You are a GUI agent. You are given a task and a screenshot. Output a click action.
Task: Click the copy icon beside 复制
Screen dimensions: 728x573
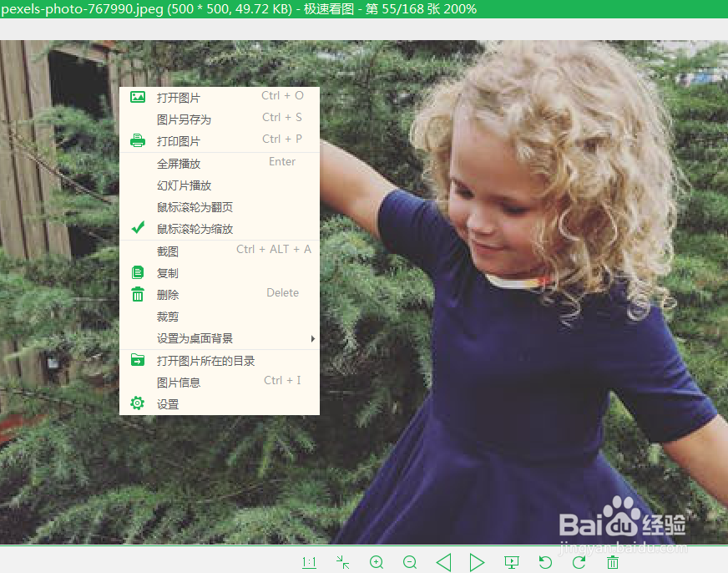tap(138, 272)
